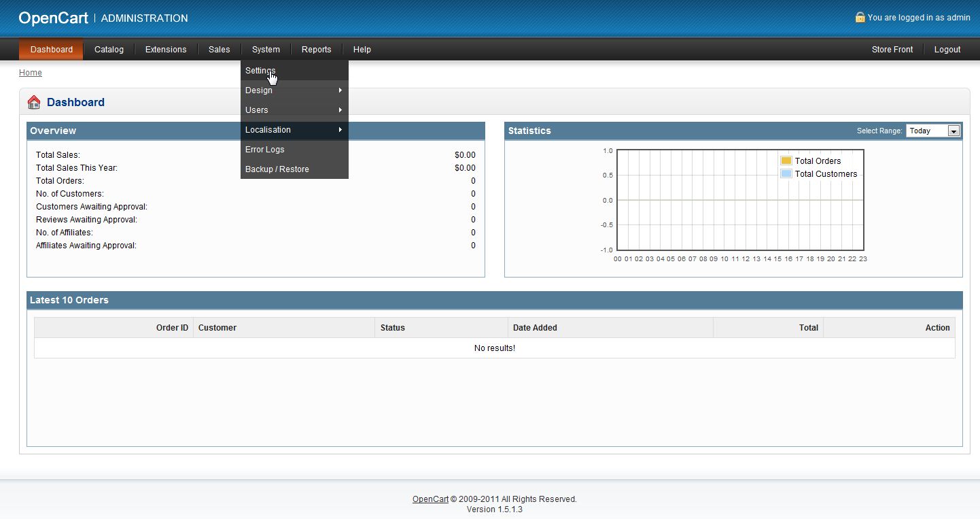
Task: Select Settings from System menu
Action: [260, 71]
